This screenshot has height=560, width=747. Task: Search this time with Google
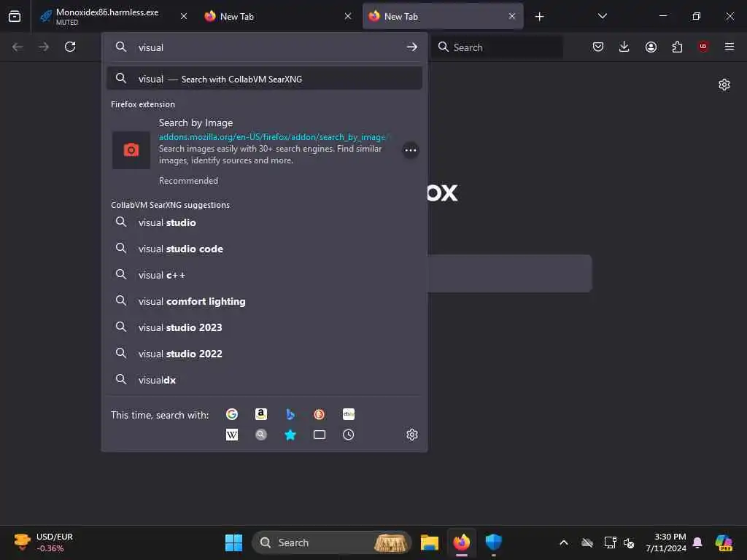pos(231,414)
